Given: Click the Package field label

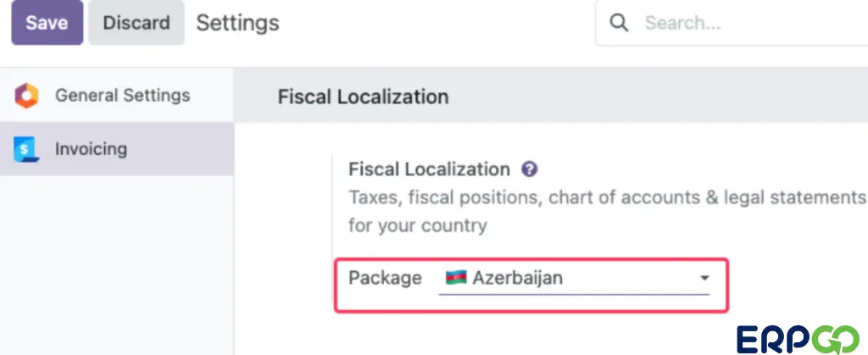Looking at the screenshot, I should (x=385, y=278).
